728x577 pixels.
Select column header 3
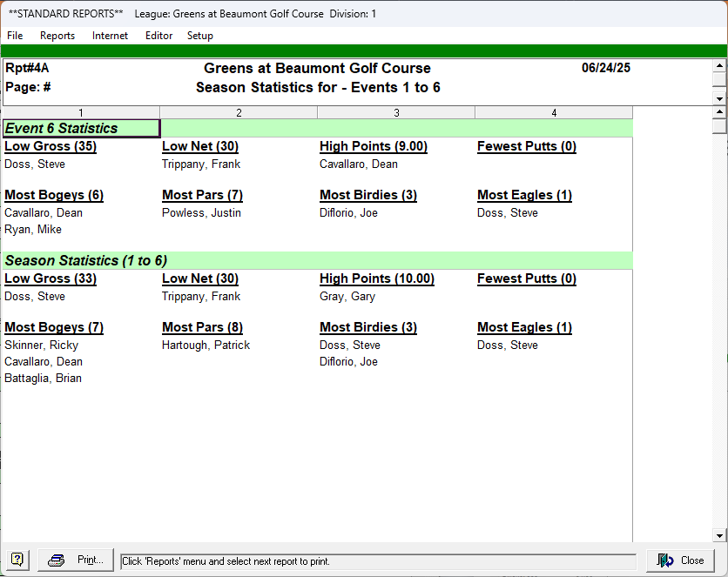[396, 112]
